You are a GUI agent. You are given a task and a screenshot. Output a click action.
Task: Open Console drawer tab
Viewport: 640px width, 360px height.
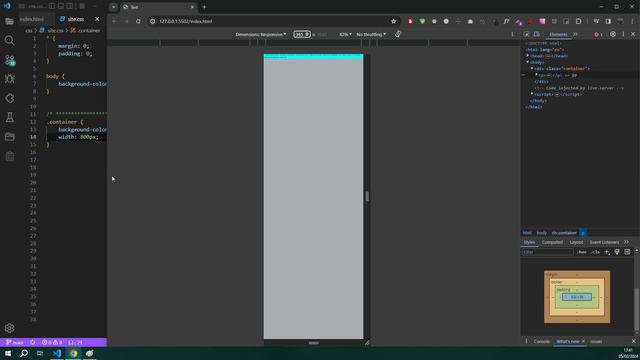pos(542,341)
